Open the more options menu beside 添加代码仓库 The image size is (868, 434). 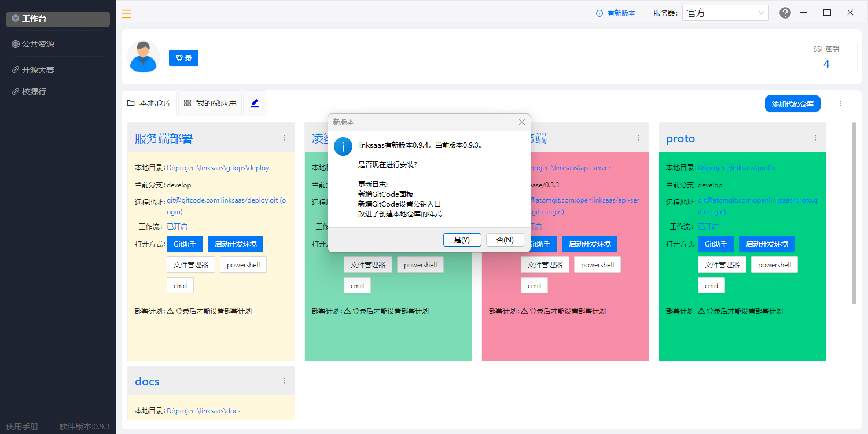[x=840, y=104]
